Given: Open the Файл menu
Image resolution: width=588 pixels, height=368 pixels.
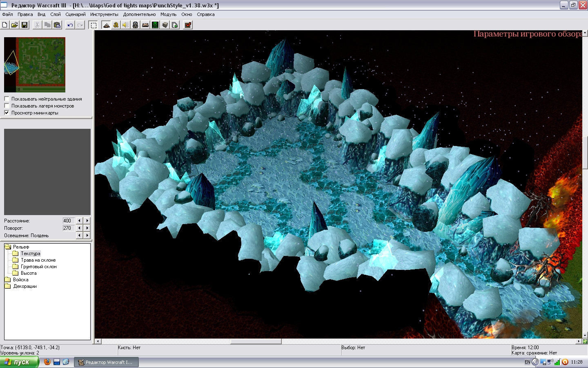Looking at the screenshot, I should click(x=7, y=14).
